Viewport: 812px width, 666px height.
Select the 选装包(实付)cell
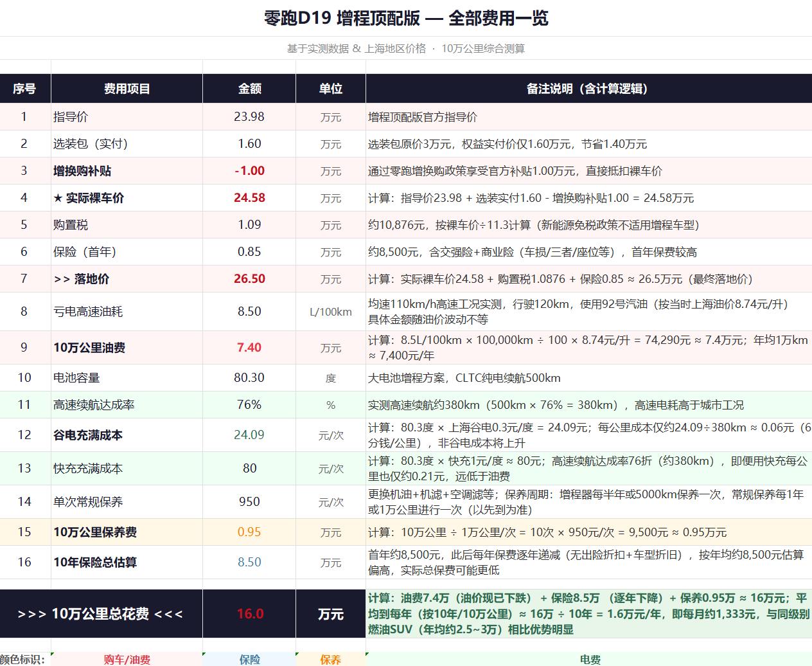127,144
